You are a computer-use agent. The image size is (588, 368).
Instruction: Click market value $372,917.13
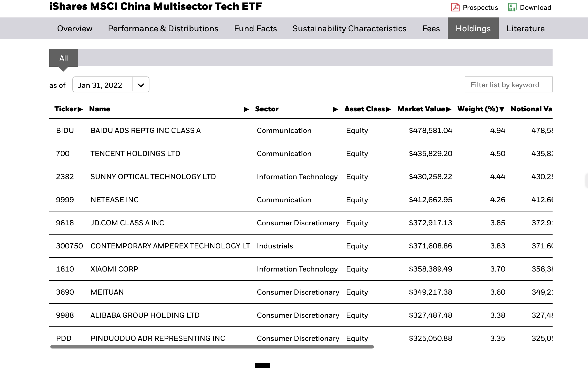[431, 223]
